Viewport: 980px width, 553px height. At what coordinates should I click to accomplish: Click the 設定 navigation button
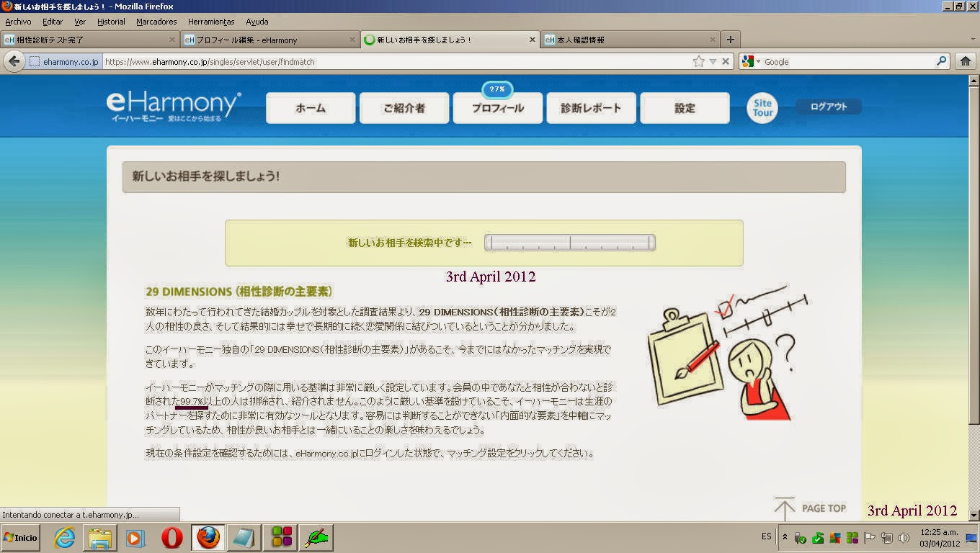[x=685, y=108]
